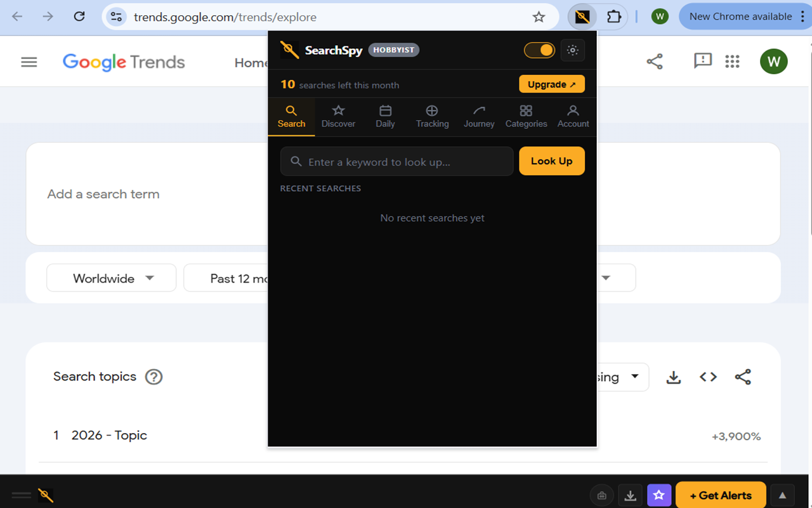
Task: Expand the bottom bar with up arrow
Action: (x=782, y=495)
